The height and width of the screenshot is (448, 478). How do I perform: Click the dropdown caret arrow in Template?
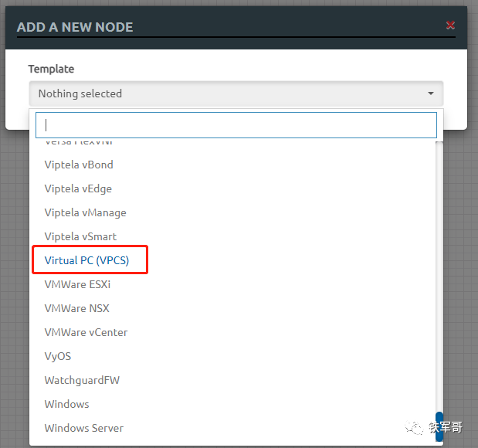(x=430, y=93)
